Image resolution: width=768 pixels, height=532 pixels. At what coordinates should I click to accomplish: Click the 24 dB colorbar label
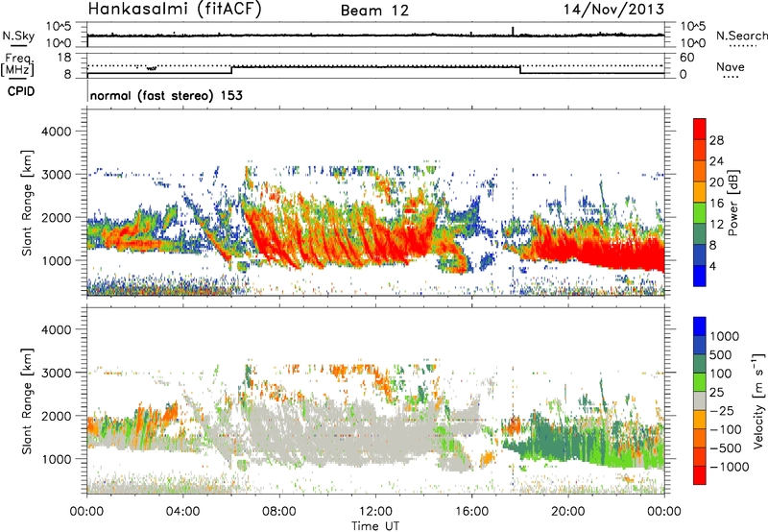[716, 161]
